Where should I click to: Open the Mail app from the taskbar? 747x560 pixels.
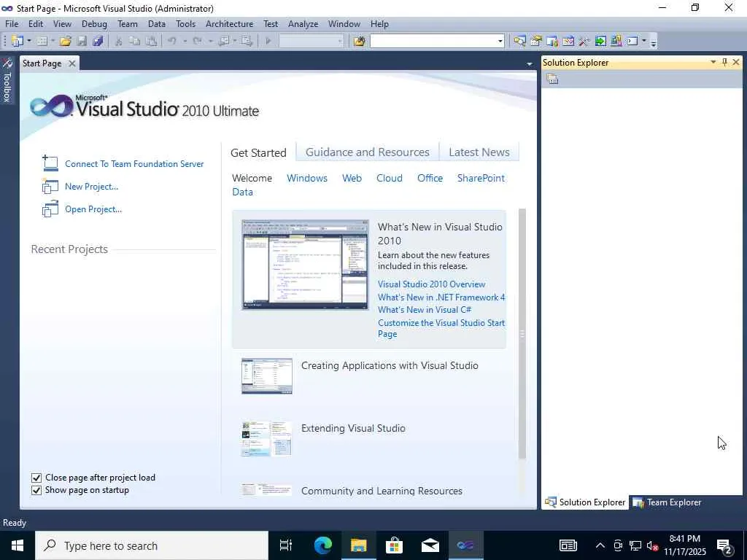430,545
